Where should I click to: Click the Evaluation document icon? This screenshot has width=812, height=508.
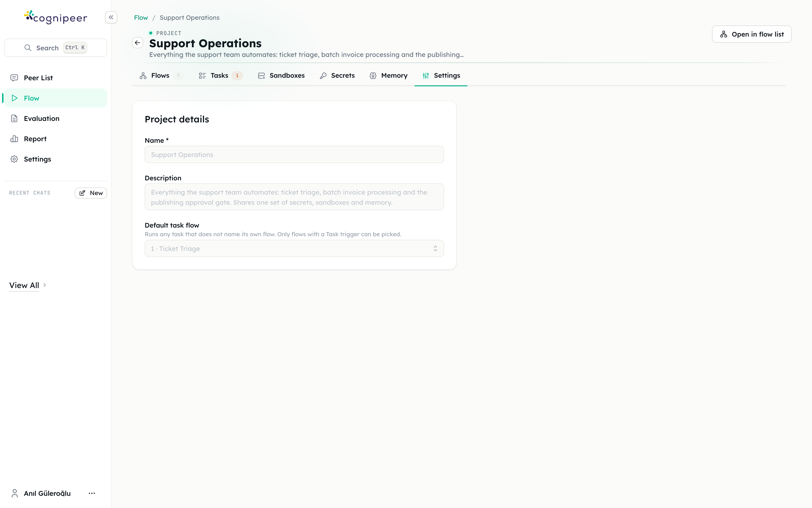tap(14, 118)
